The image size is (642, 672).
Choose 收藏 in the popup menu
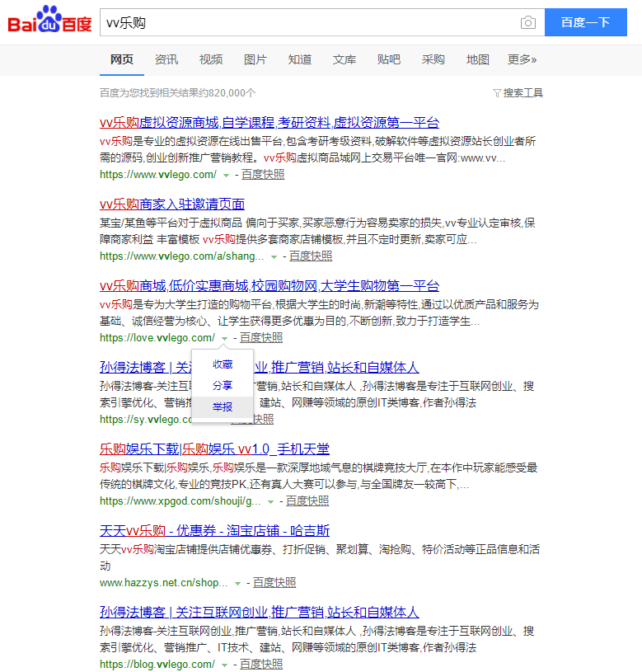(x=223, y=364)
